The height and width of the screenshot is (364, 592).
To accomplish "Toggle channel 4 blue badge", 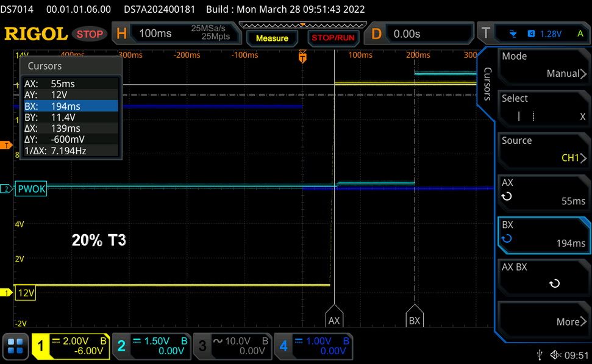I will click(x=283, y=346).
